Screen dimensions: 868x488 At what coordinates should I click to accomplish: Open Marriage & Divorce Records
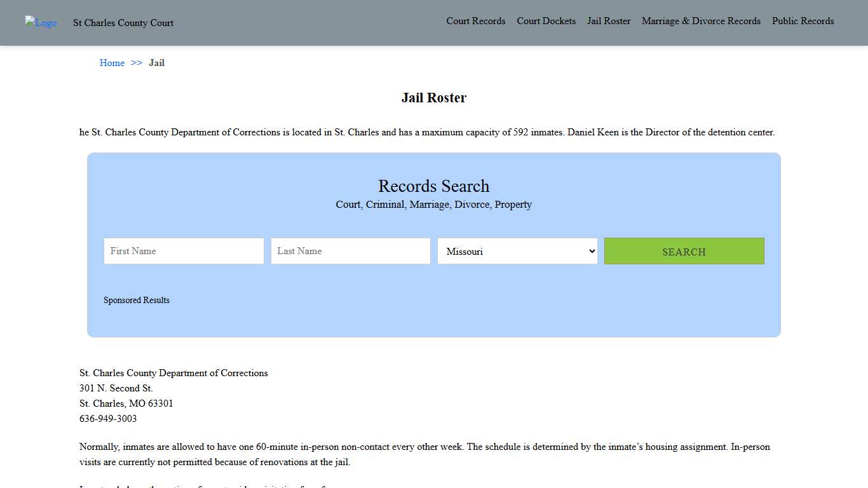coord(701,21)
